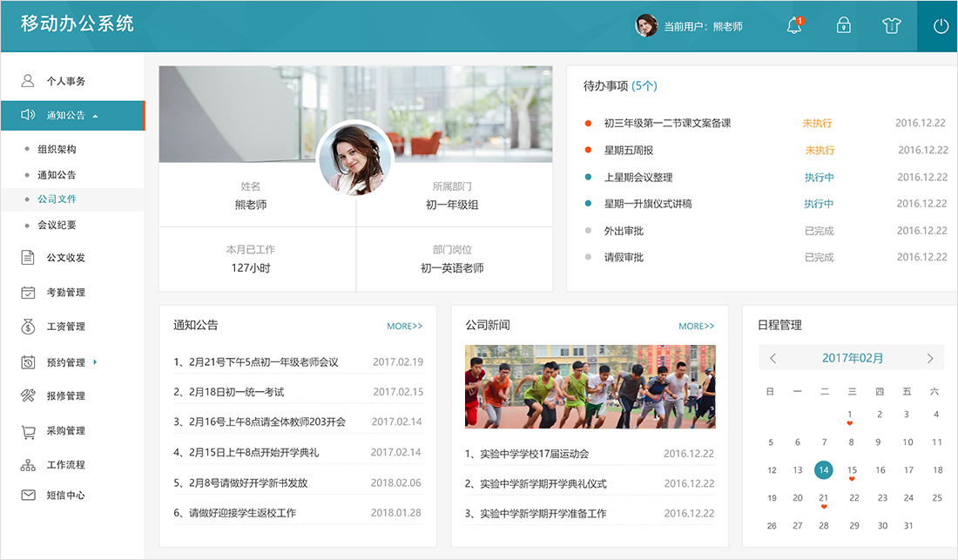Open 报修管理 repair tools icon
This screenshot has height=560, width=958.
tap(28, 396)
